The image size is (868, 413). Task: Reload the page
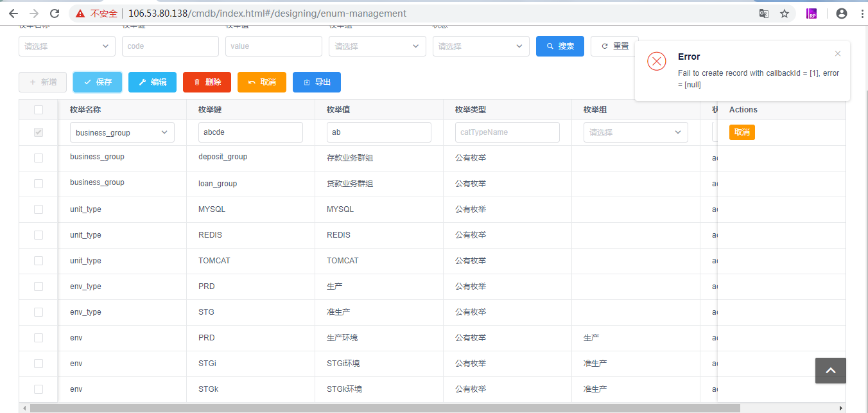coord(55,13)
